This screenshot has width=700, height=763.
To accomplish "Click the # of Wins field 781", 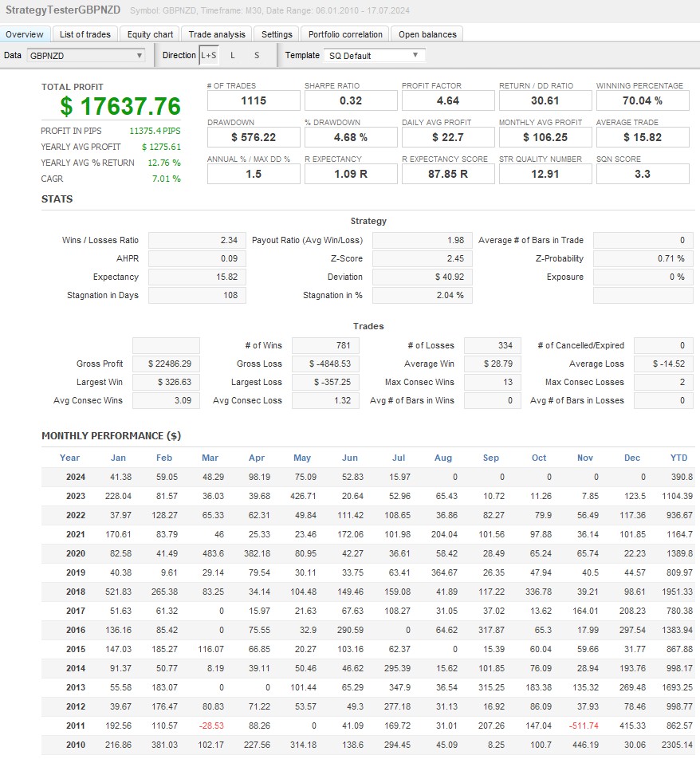I will [325, 345].
